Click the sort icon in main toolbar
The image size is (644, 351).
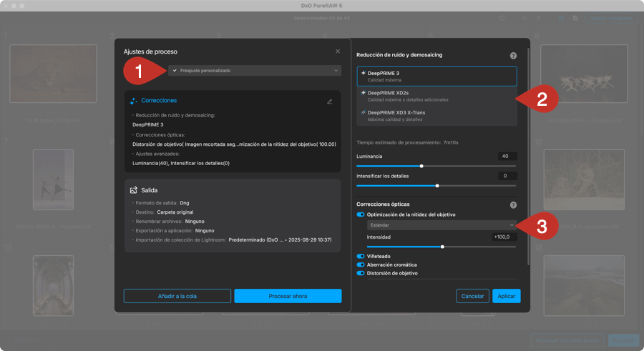tap(525, 18)
